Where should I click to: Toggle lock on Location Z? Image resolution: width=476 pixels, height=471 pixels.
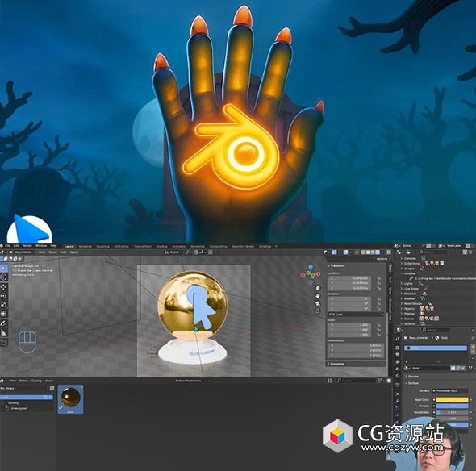tap(379, 288)
